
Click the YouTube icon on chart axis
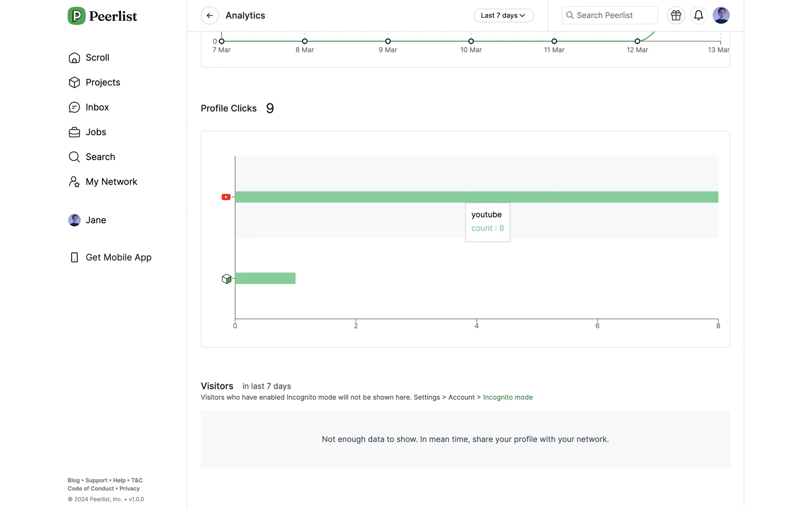(x=226, y=197)
